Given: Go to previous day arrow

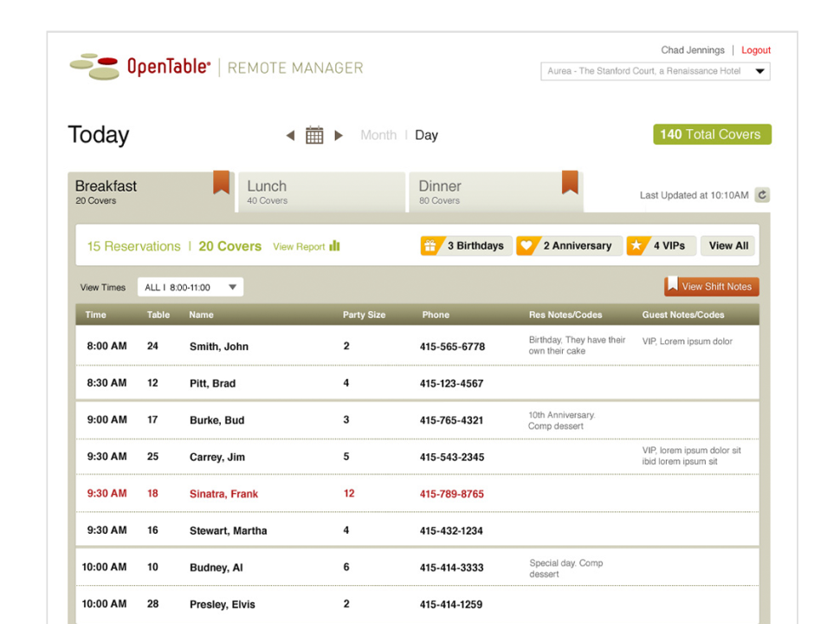Looking at the screenshot, I should [290, 135].
